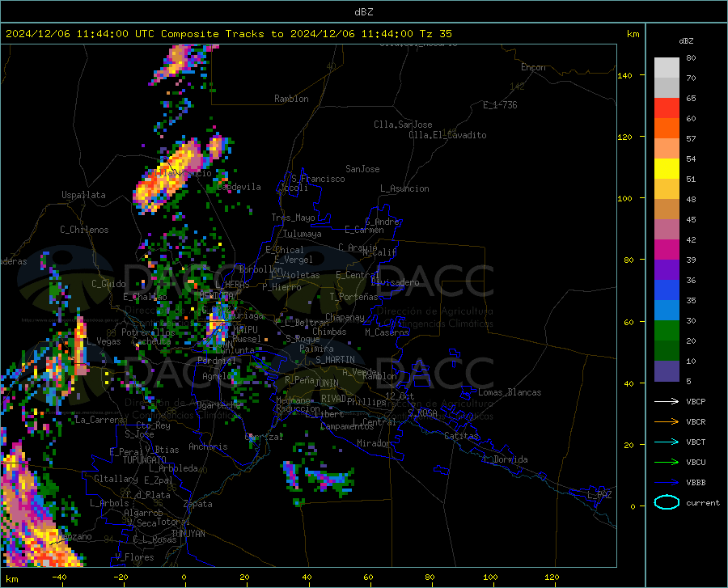Click the 'Catitas' map label
This screenshot has height=588, width=728.
[461, 436]
